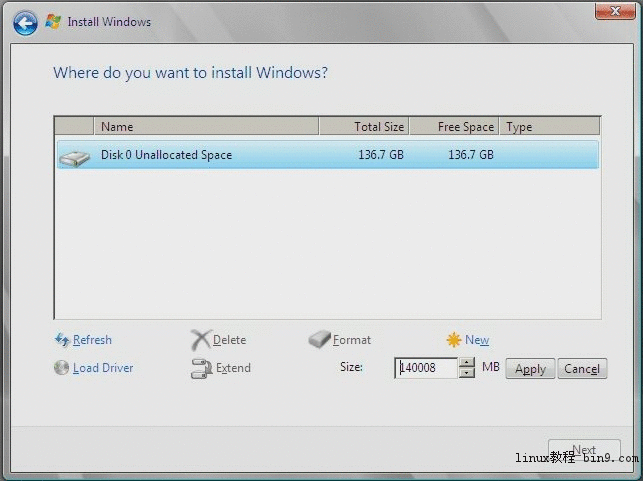
Task: Select Disk 0 Unallocated Space row
Action: click(x=328, y=155)
